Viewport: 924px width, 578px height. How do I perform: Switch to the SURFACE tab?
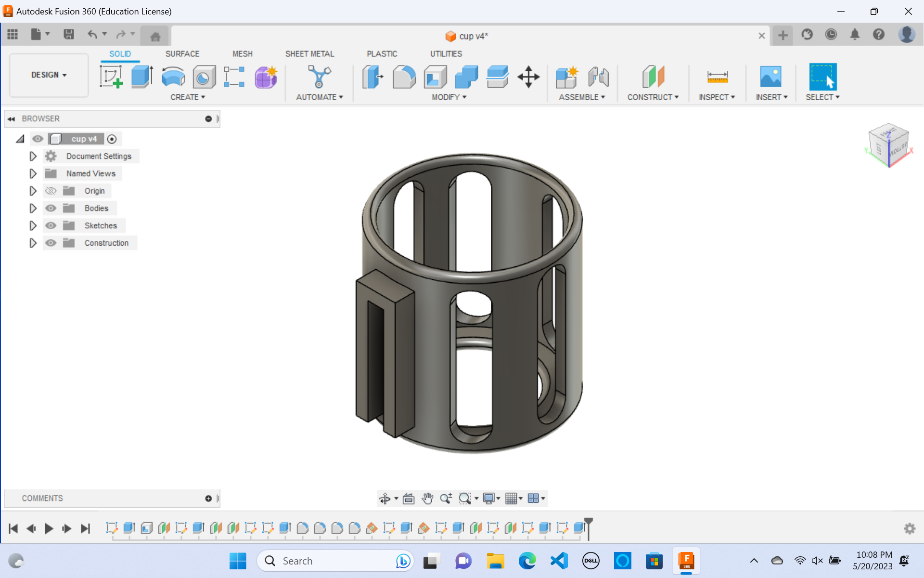pos(182,53)
